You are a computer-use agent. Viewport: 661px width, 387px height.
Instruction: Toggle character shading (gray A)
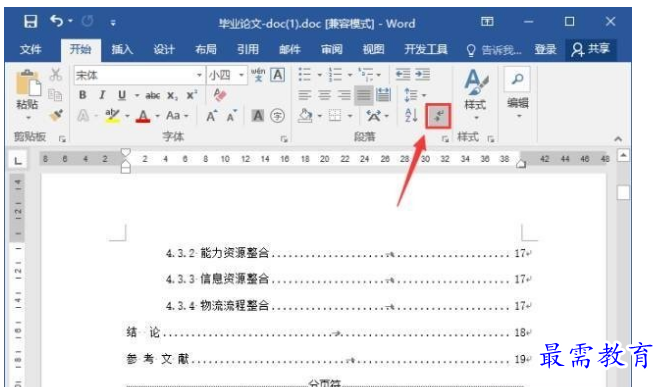click(258, 116)
